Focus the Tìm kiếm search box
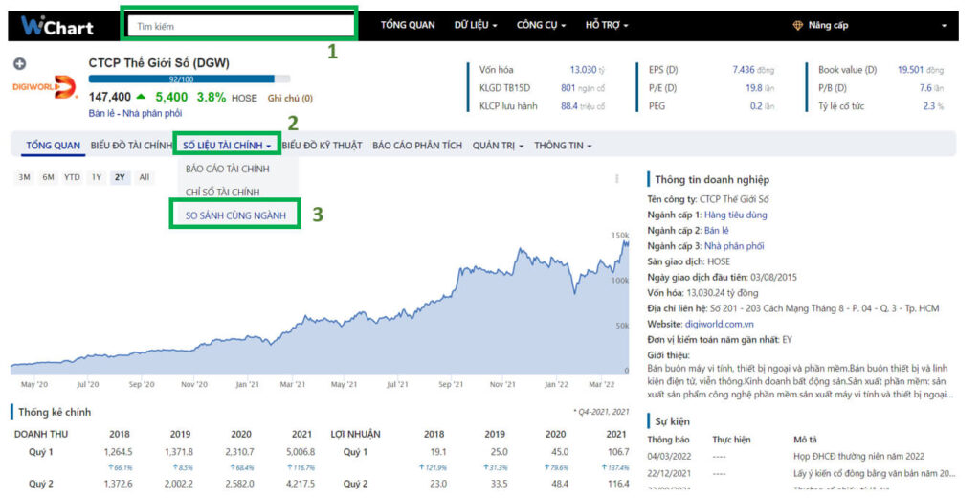The height and width of the screenshot is (499, 980). click(240, 26)
